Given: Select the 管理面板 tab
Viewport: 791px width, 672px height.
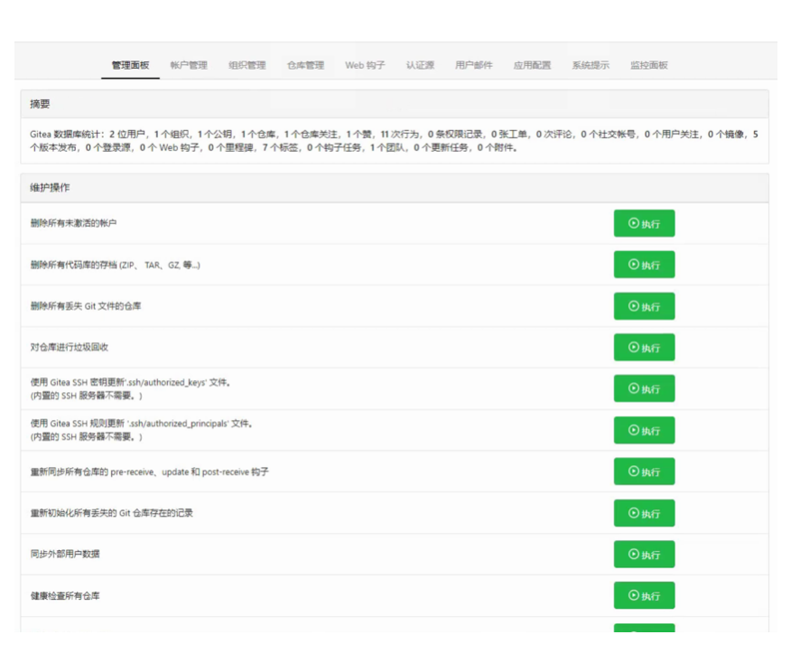Looking at the screenshot, I should coord(130,66).
